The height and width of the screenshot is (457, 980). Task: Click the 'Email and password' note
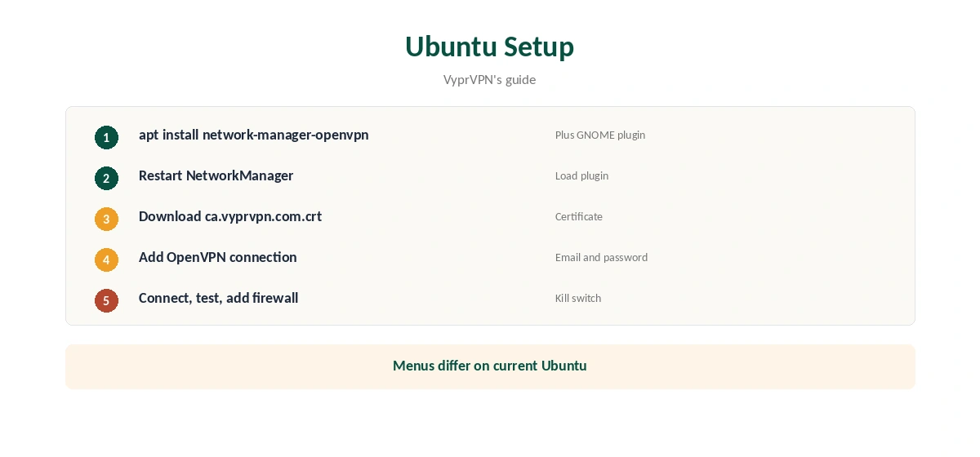601,257
